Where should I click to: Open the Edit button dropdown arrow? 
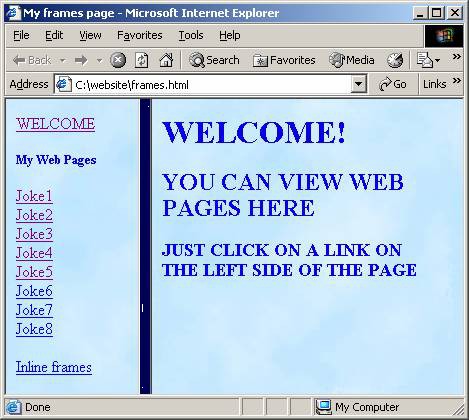(x=437, y=61)
